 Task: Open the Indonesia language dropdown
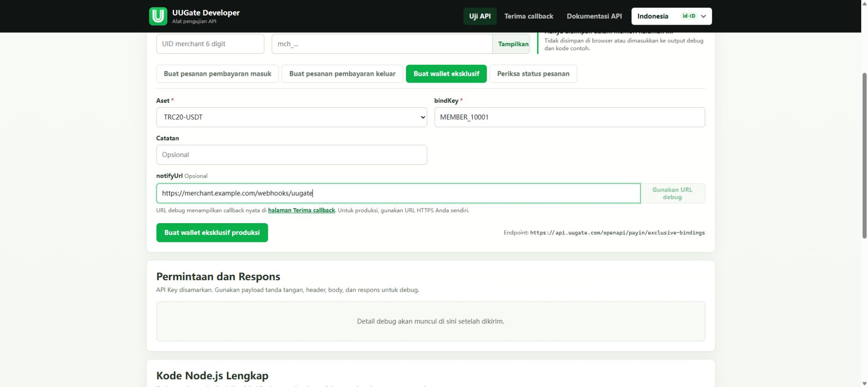point(671,16)
